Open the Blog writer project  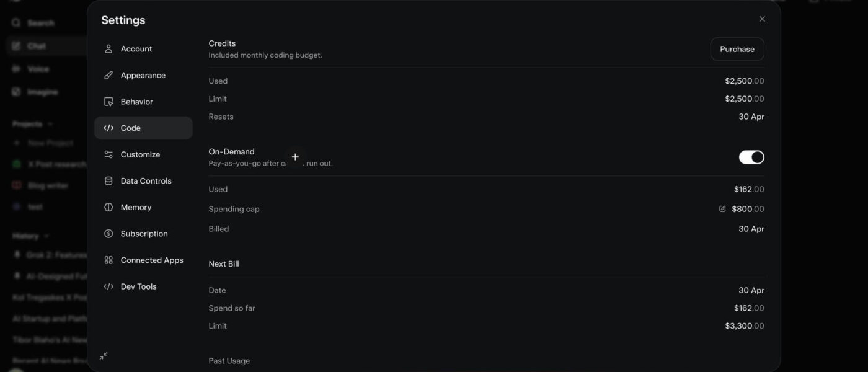coord(48,184)
